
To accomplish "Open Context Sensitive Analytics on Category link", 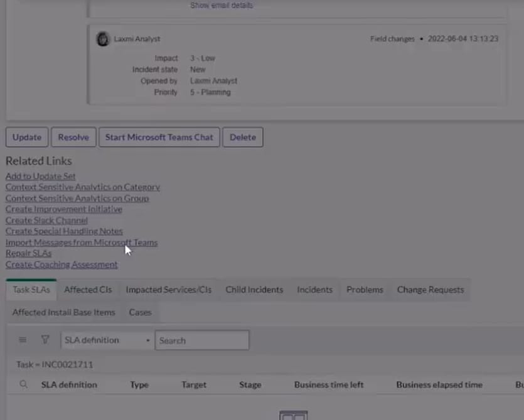I will point(83,187).
